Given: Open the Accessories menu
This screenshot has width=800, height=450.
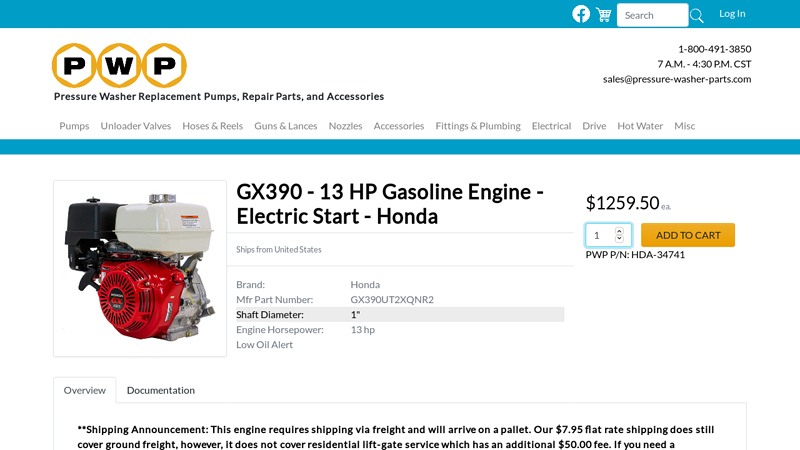Looking at the screenshot, I should (398, 126).
